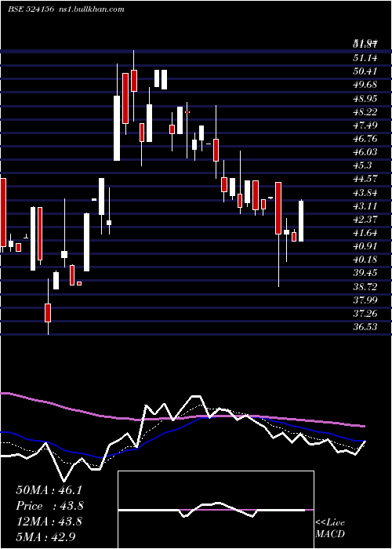Select the 47.49 price level label
Viewport: 392px width, 549px height.
(365, 125)
